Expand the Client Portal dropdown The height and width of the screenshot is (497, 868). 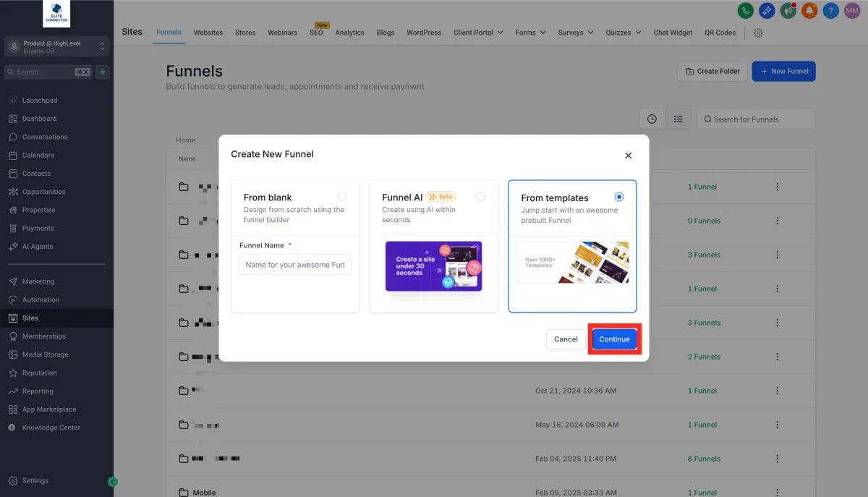click(478, 33)
